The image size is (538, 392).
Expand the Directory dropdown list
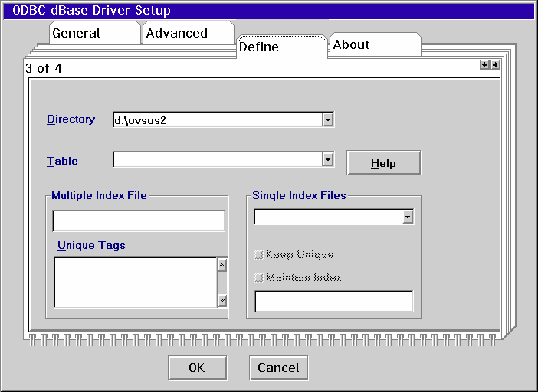328,119
